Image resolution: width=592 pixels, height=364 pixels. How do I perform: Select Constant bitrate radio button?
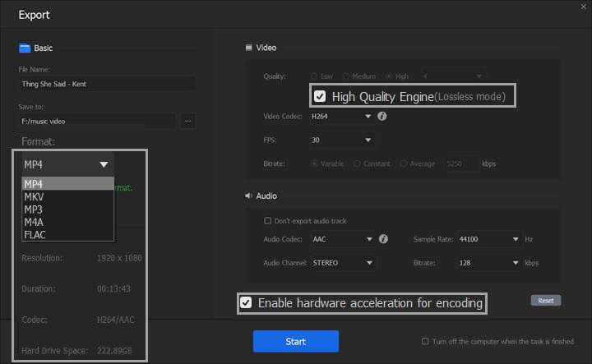tap(357, 164)
